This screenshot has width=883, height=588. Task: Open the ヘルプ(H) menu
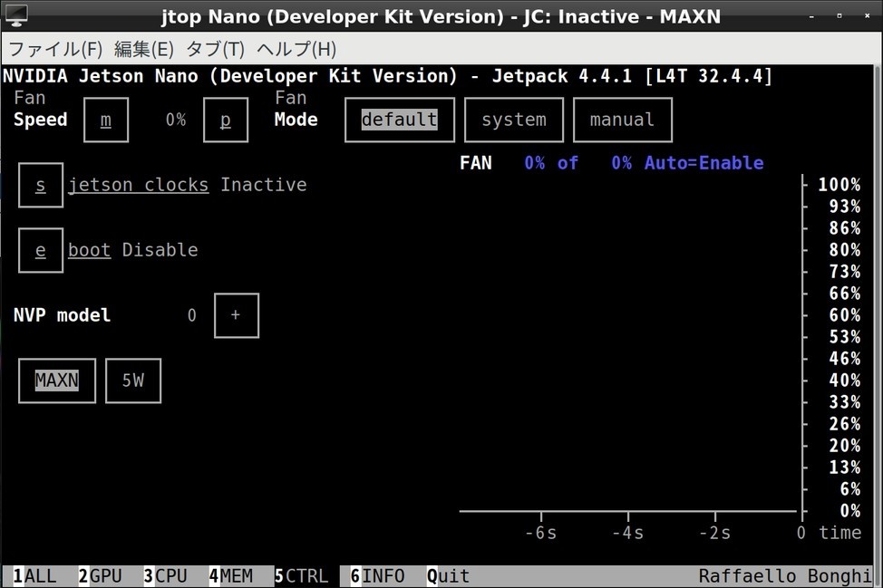[x=296, y=49]
